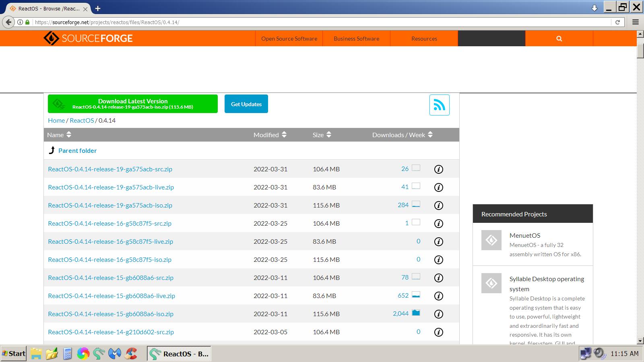Sort files by Size column
The width and height of the screenshot is (644, 362).
(322, 135)
